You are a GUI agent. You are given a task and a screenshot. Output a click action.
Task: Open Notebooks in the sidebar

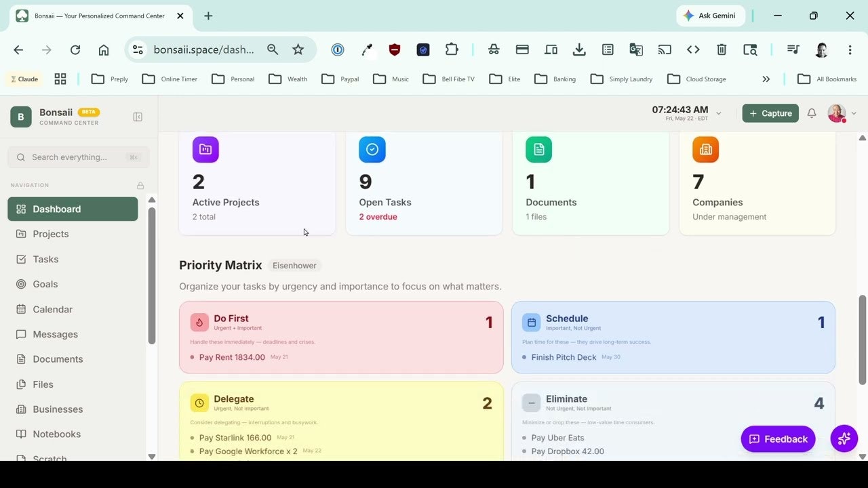[x=73, y=434]
